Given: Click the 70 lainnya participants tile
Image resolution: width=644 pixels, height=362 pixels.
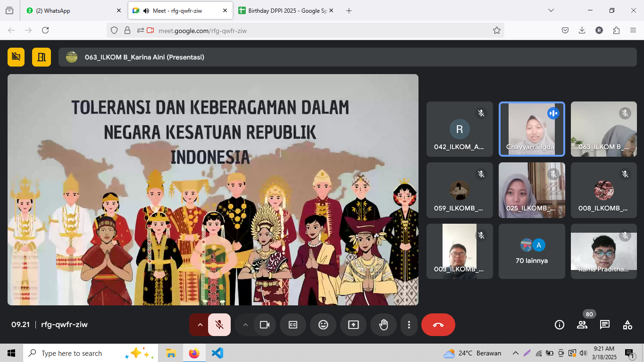Looking at the screenshot, I should tap(532, 251).
